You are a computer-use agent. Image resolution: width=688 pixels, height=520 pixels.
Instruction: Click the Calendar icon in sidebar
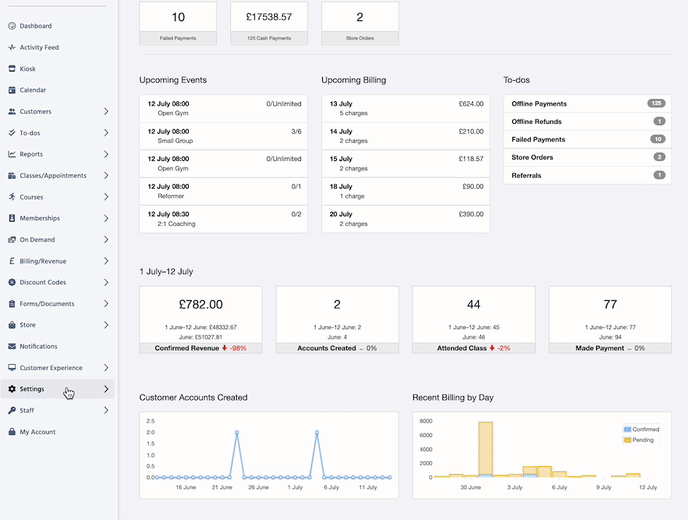[12, 90]
